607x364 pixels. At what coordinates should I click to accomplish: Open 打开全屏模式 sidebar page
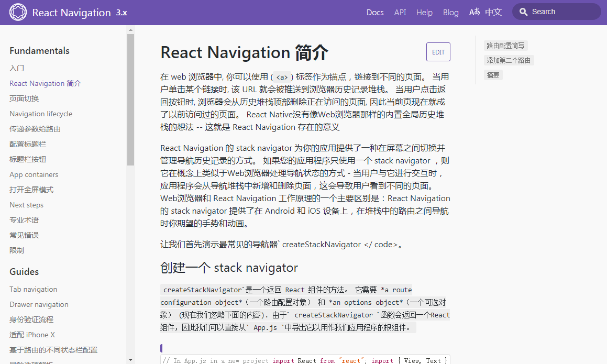[31, 190]
